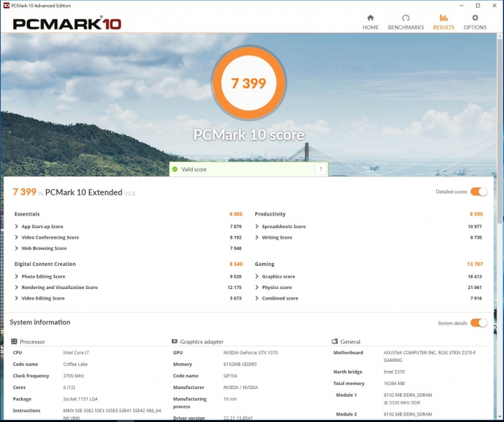Click the Coffee Lake code name value
Image resolution: width=504 pixels, height=422 pixels.
click(x=75, y=364)
